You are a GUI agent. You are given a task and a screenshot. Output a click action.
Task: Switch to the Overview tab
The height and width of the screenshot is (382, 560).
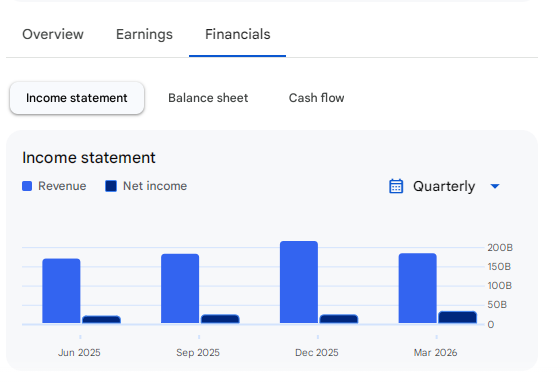tap(53, 34)
